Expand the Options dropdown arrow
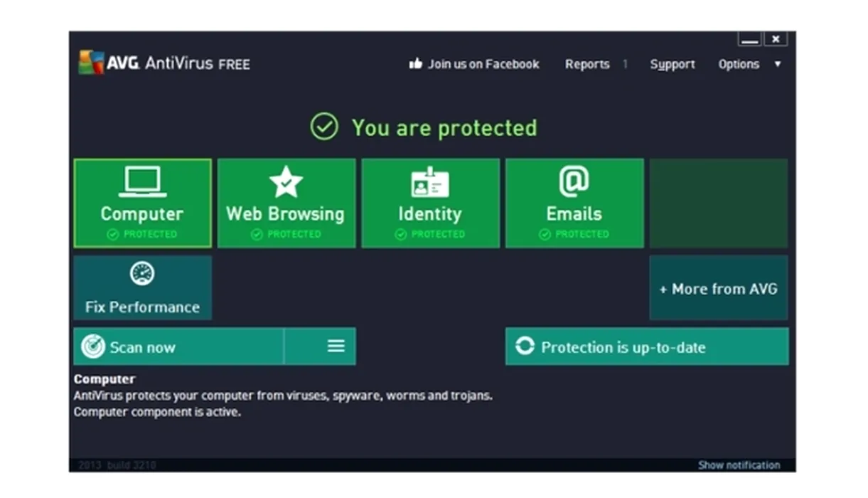The image size is (868, 498). point(777,64)
